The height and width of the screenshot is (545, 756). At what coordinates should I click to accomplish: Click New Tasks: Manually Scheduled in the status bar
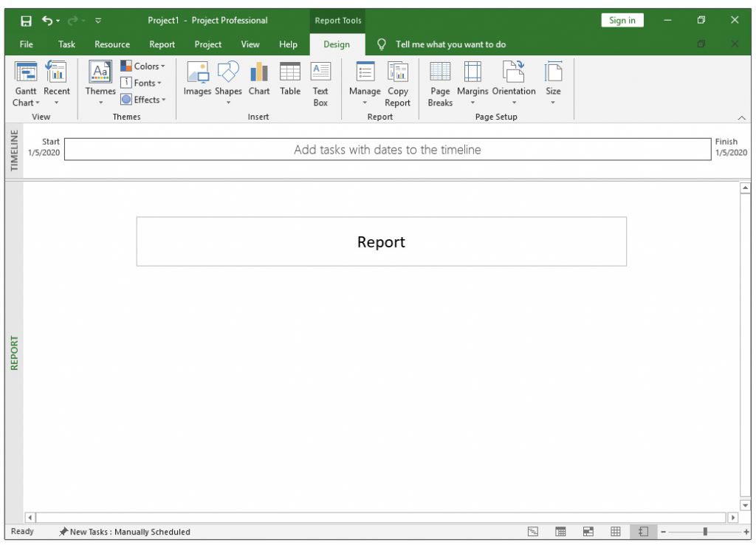coord(125,532)
